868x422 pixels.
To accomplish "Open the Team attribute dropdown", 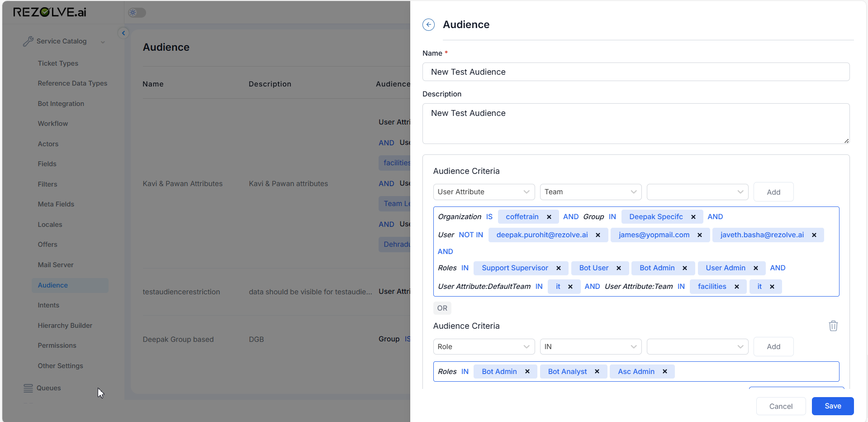I will pyautogui.click(x=591, y=192).
